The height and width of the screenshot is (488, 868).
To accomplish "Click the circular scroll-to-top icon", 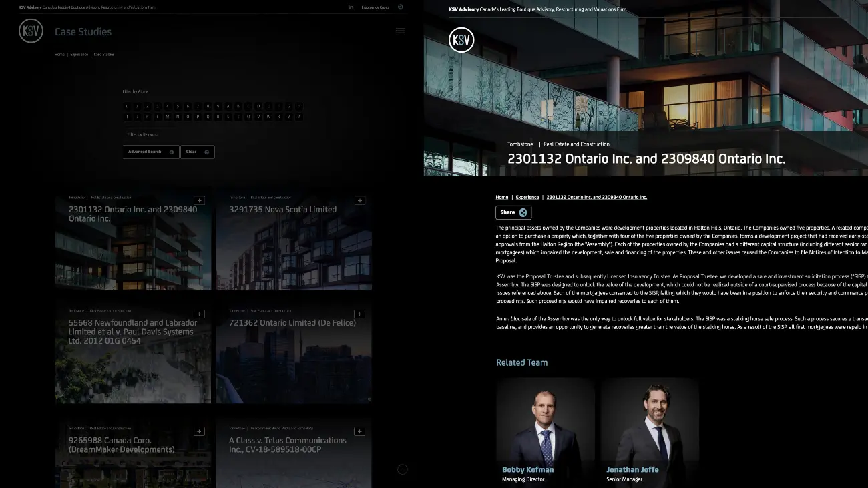I will (403, 469).
